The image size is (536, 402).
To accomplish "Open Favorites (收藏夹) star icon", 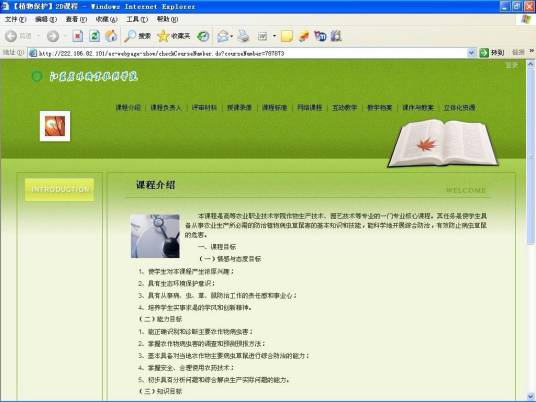I will click(173, 36).
